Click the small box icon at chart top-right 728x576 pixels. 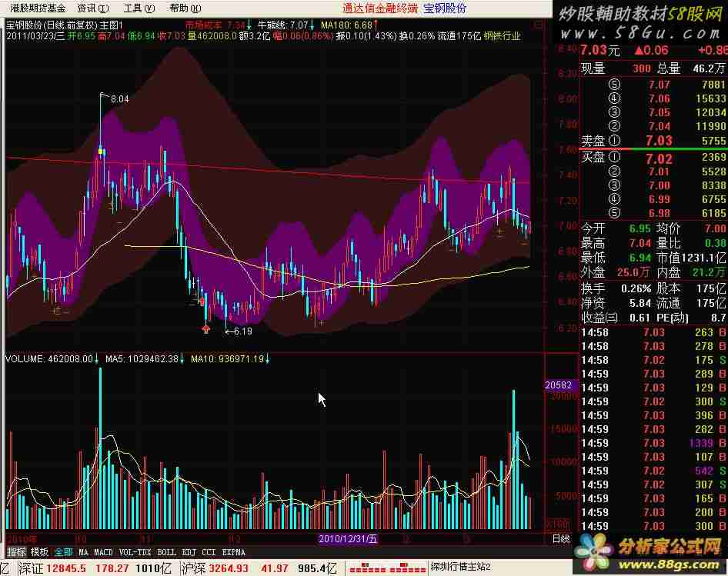pyautogui.click(x=538, y=25)
